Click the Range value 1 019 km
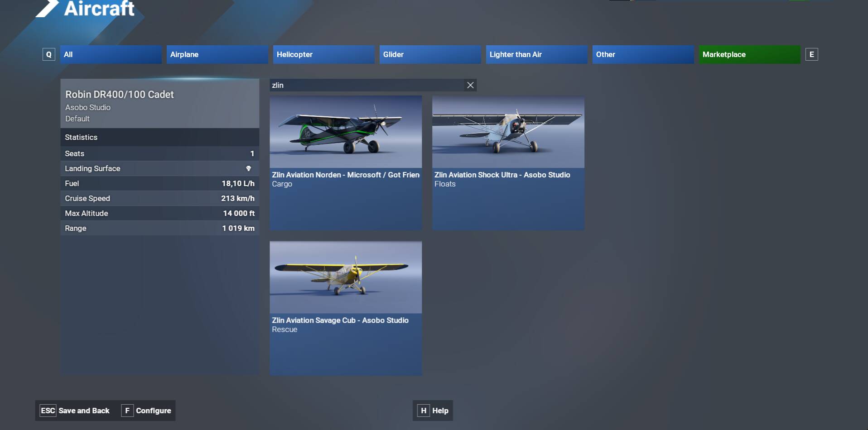This screenshot has width=868, height=430. click(x=238, y=228)
